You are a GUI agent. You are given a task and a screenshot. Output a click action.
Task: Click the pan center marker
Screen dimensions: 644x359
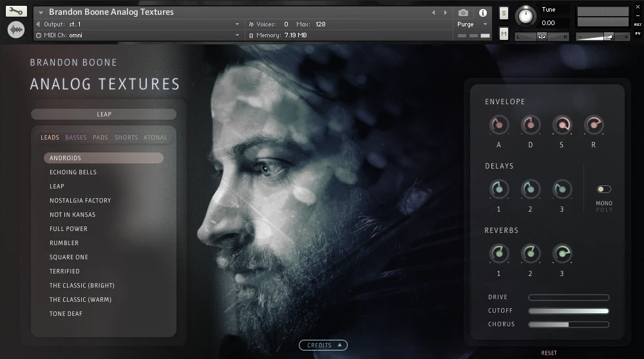click(542, 37)
